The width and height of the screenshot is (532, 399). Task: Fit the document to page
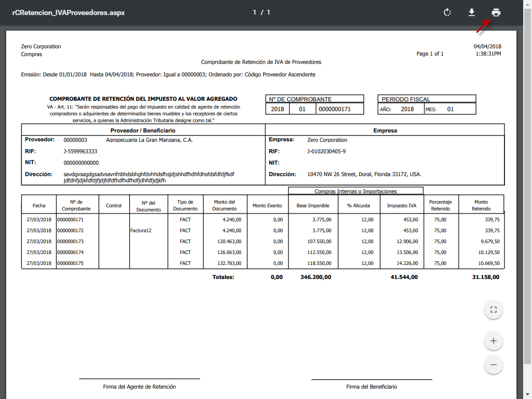coord(493,310)
